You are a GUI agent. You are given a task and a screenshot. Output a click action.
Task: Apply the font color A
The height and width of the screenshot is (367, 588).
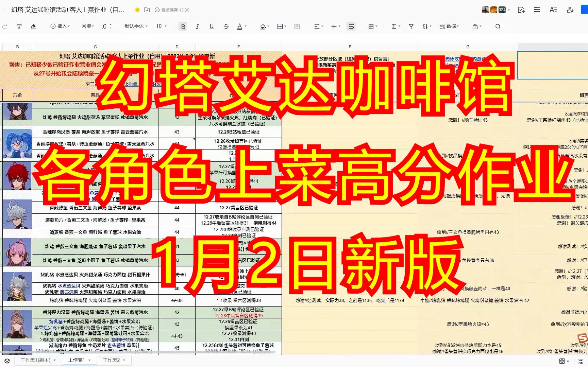click(x=240, y=27)
